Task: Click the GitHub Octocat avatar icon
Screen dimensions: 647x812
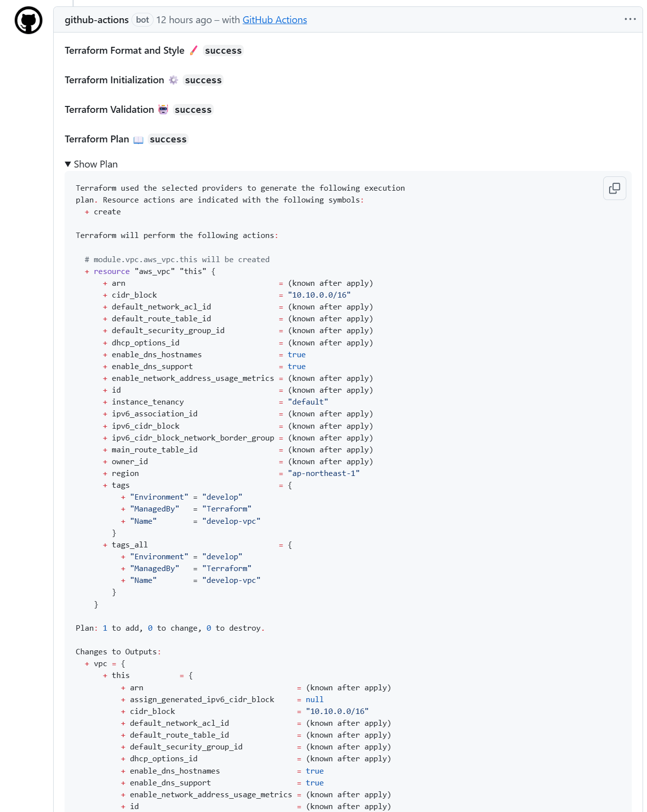Action: 29,21
